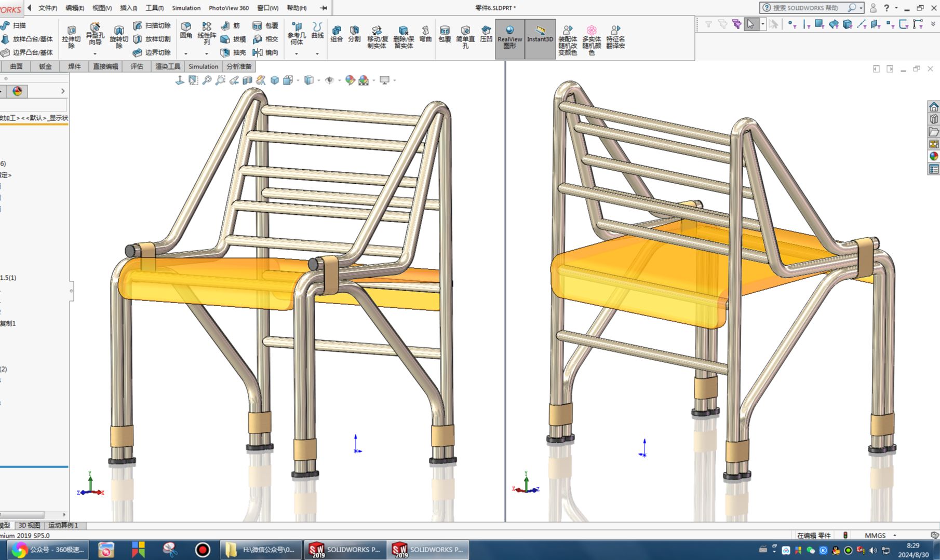Expand the 异型孔向导 dropdown arrow
This screenshot has width=940, height=560.
[x=95, y=53]
